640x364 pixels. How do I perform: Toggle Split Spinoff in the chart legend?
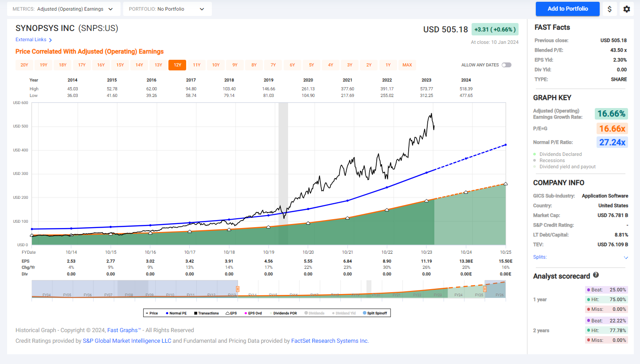[x=375, y=313]
